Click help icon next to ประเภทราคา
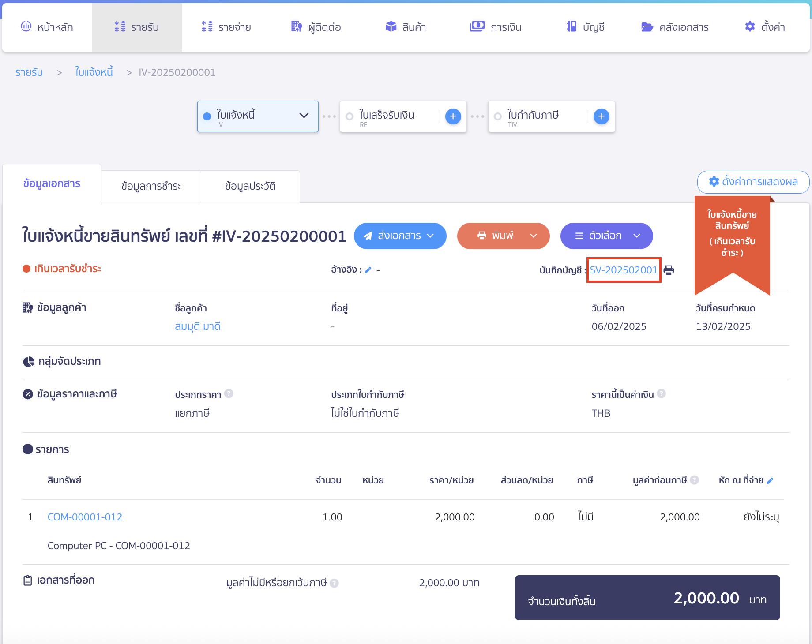Viewport: 812px width, 644px height. [229, 393]
